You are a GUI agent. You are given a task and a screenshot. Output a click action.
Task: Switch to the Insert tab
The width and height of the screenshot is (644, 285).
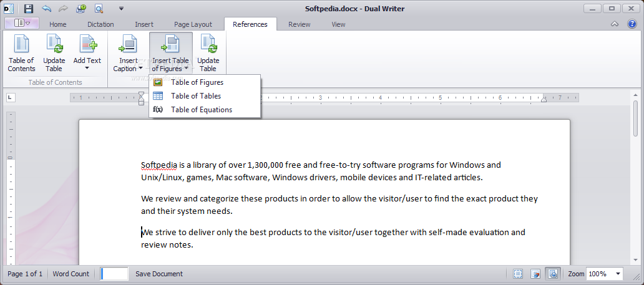tap(144, 24)
